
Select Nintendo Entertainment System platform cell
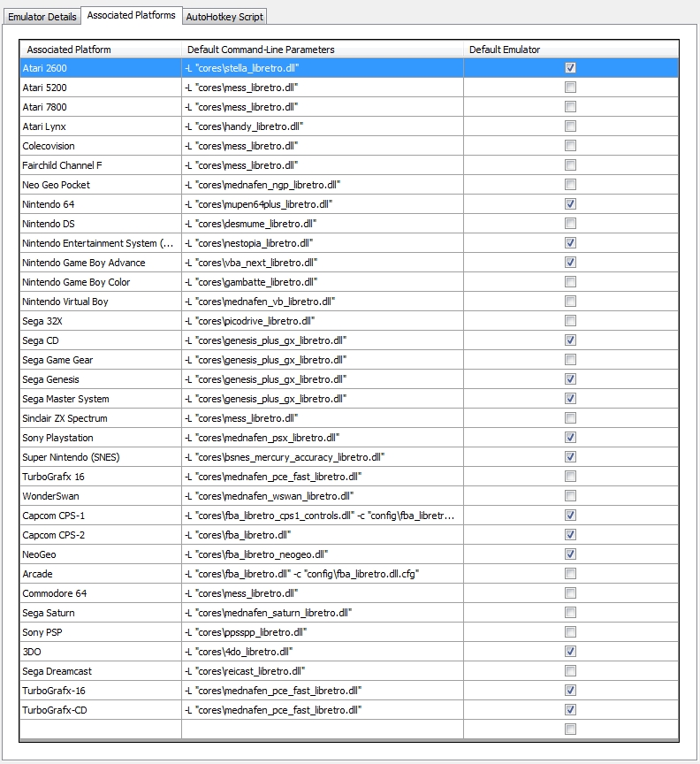[x=101, y=242]
